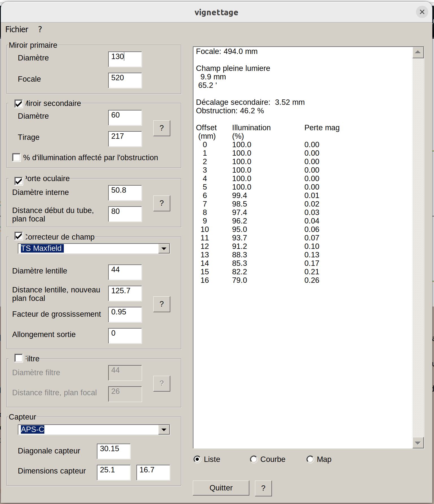The image size is (434, 504).
Task: Open the Fichier menu
Action: 17,29
